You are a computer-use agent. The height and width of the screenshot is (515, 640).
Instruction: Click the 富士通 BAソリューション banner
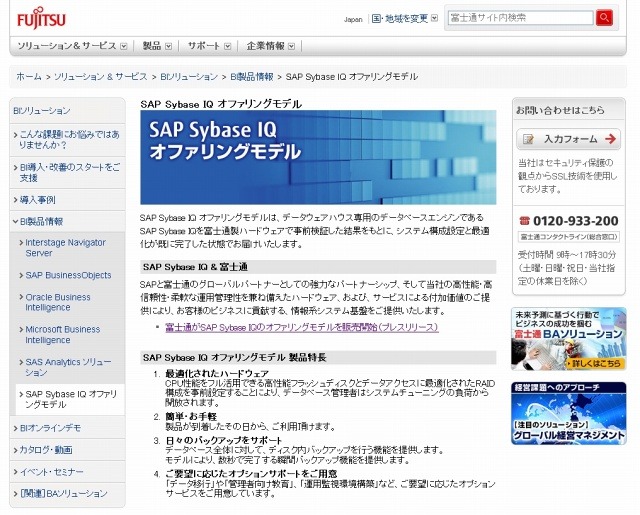pos(569,339)
